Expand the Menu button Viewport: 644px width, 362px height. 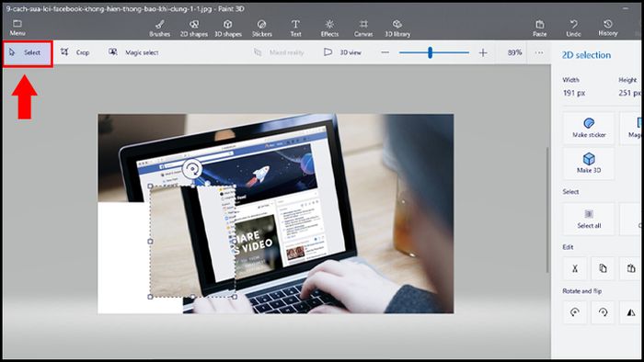pyautogui.click(x=17, y=28)
